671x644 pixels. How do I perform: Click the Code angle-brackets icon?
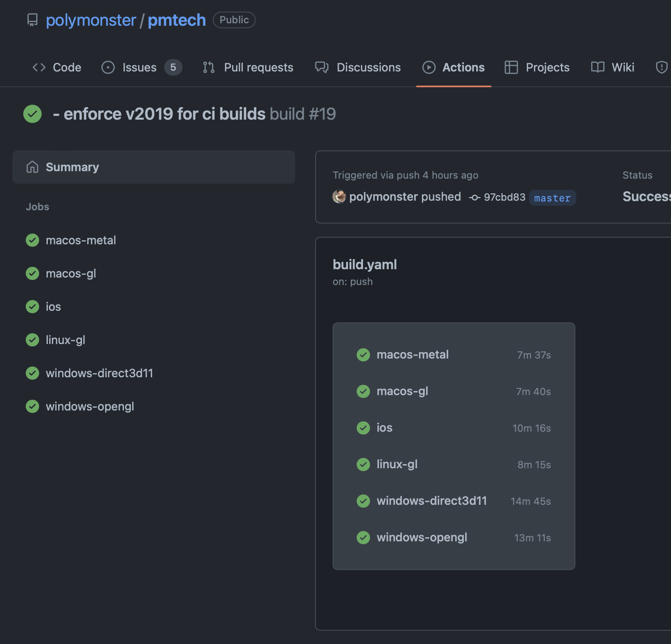point(39,67)
